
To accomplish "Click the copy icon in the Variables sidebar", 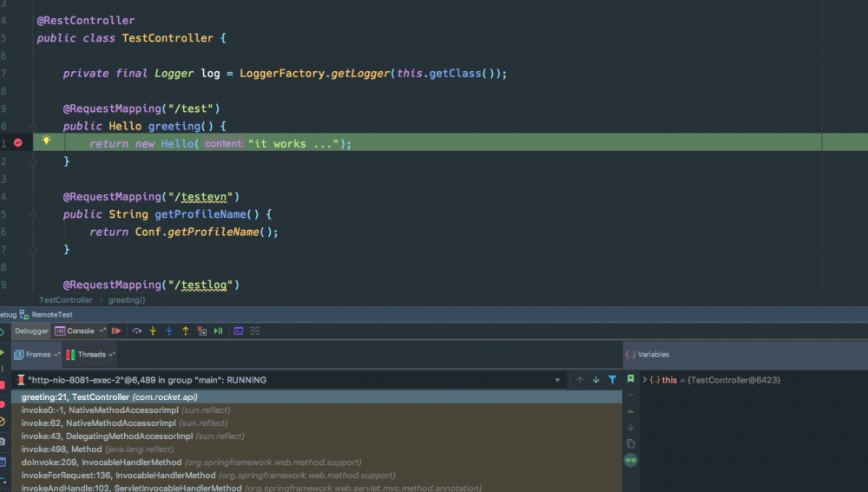I will [x=631, y=443].
